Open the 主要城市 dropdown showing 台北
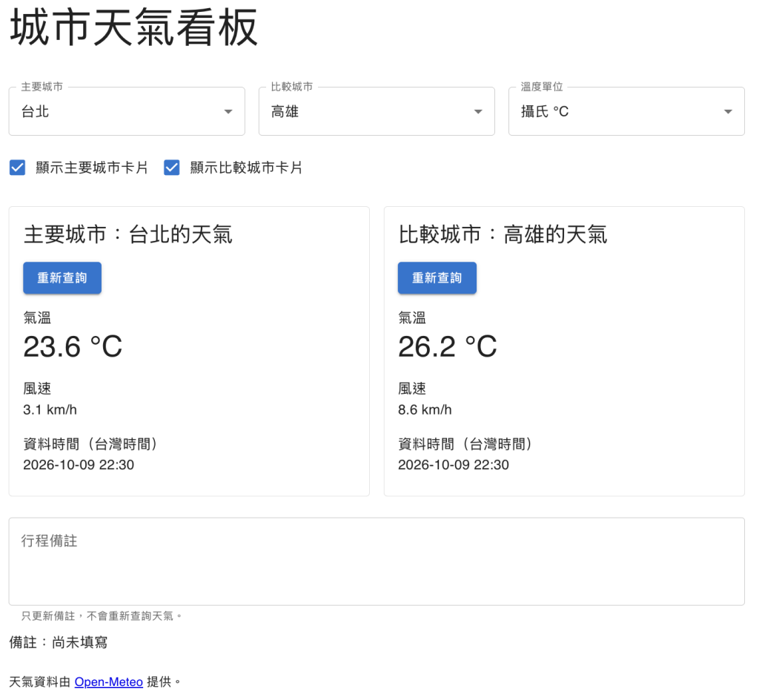This screenshot has width=759, height=700. point(127,111)
